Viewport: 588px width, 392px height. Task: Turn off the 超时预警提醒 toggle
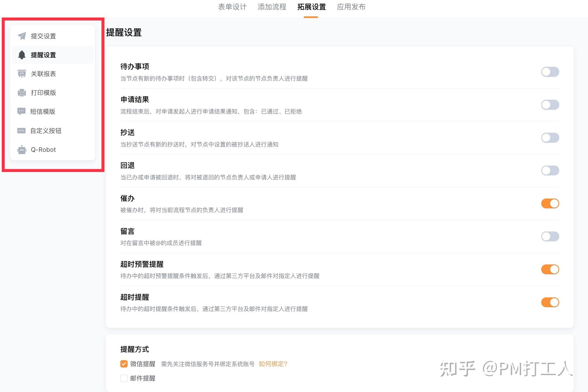tap(550, 269)
